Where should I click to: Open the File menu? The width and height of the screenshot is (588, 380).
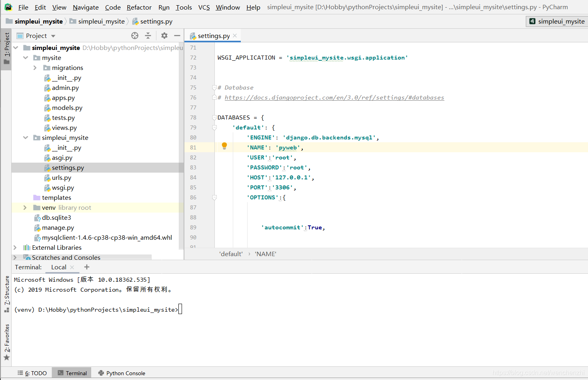coord(23,7)
